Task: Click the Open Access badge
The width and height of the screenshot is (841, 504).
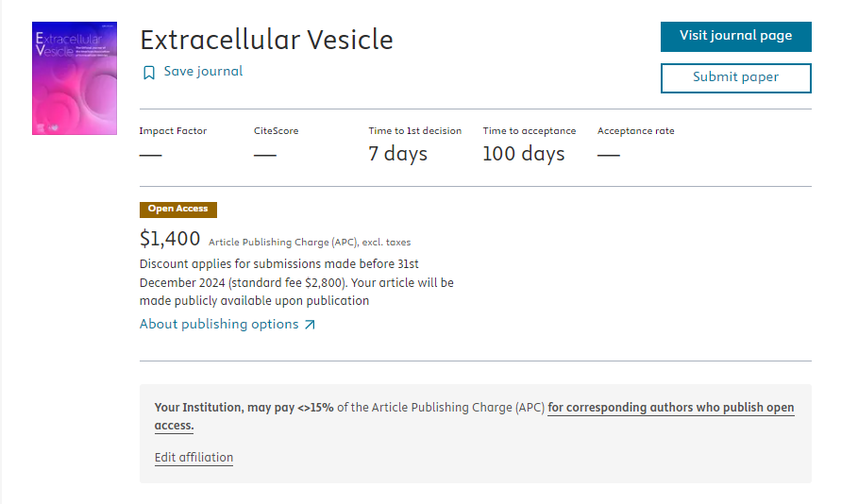Action: pos(178,210)
